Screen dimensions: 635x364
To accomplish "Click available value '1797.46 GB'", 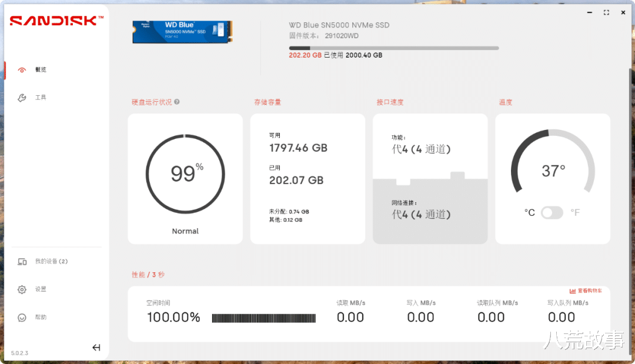I will 298,148.
